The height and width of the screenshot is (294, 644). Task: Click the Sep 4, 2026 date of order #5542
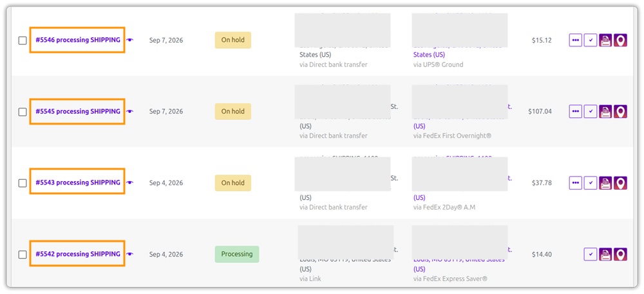click(166, 255)
